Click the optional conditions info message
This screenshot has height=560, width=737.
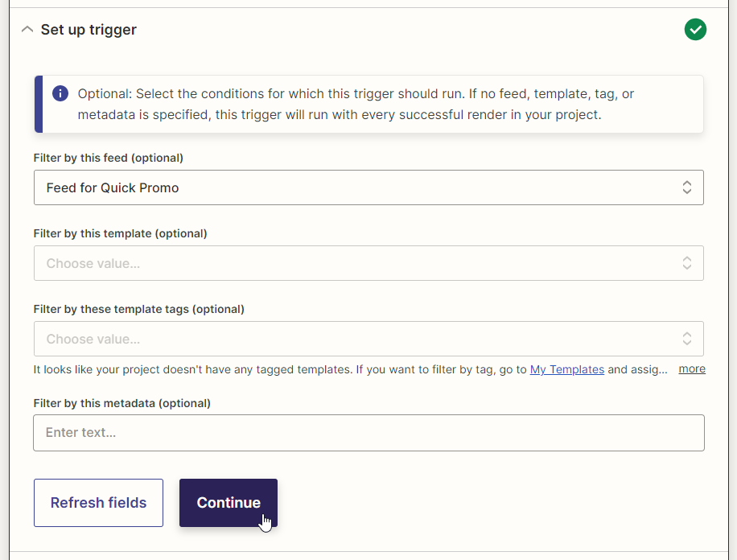[369, 104]
